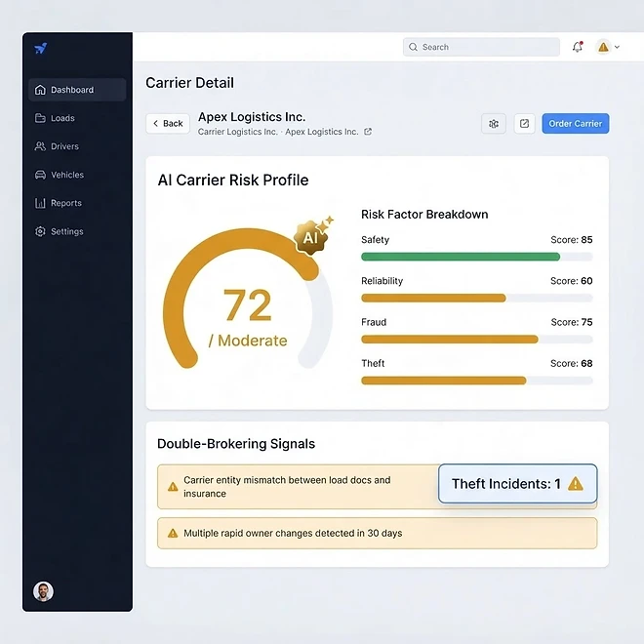Image resolution: width=644 pixels, height=644 pixels.
Task: Open the Loads section
Action: click(x=77, y=118)
